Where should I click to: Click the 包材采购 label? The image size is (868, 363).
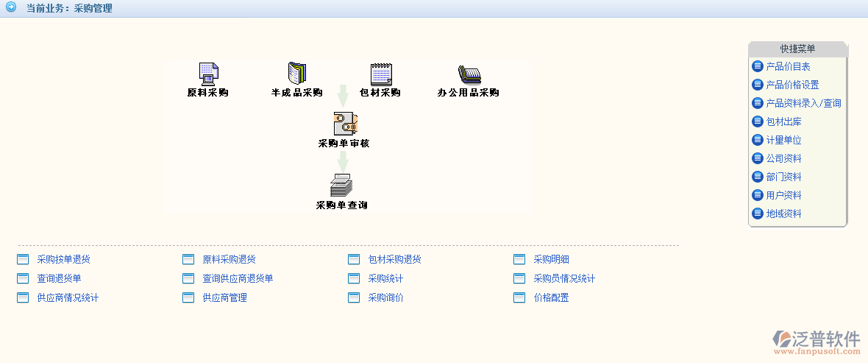coord(380,93)
